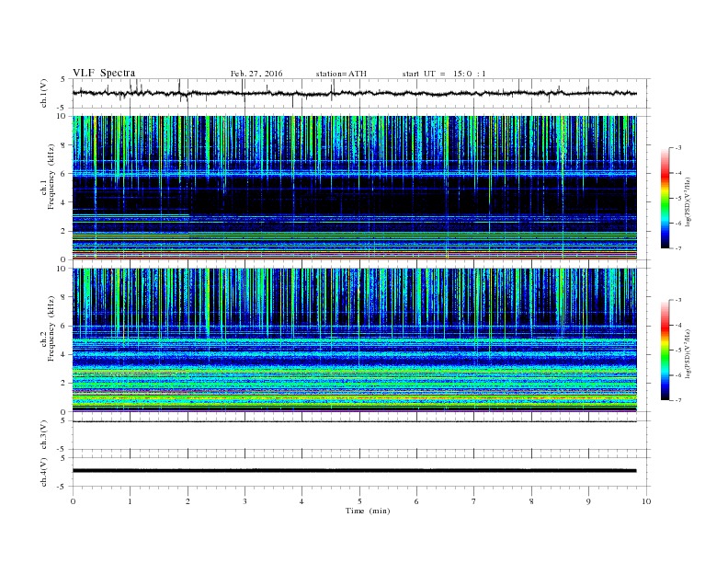
Task: Click the "-4" label on lower color bar
Action: [x=678, y=325]
